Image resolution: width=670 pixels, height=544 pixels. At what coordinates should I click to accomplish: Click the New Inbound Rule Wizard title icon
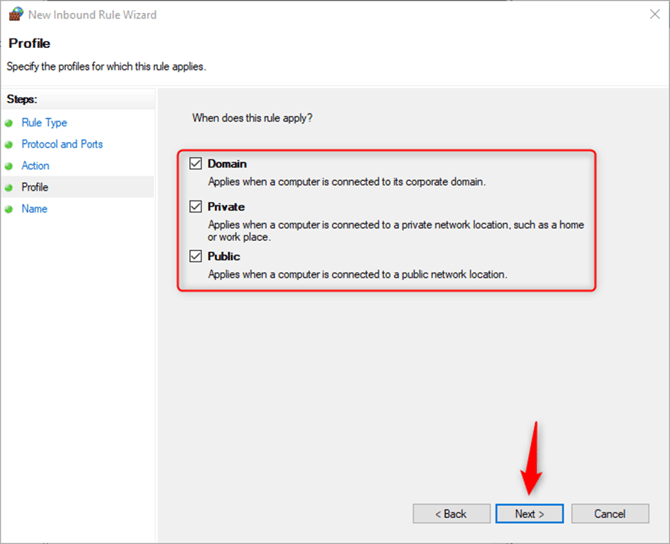[15, 15]
